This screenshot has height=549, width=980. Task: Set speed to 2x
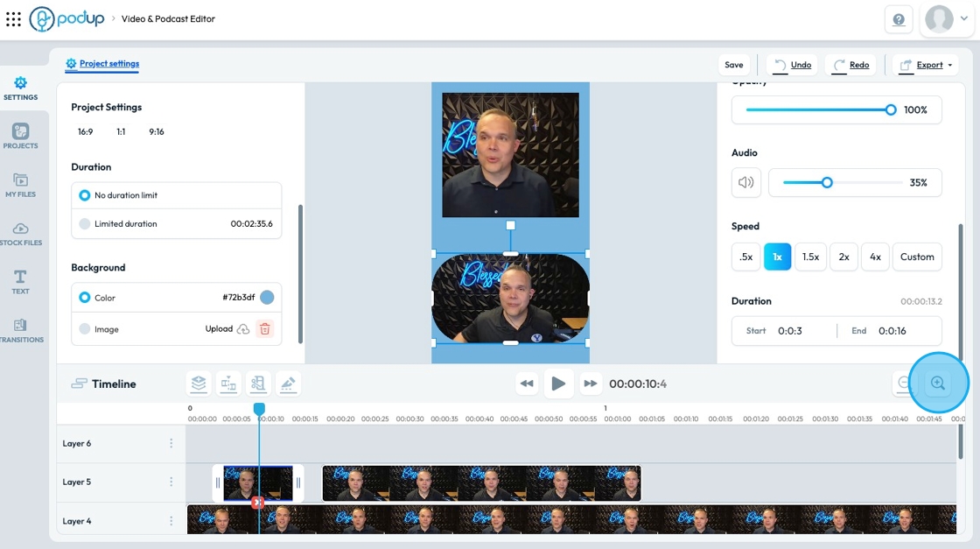pyautogui.click(x=843, y=257)
